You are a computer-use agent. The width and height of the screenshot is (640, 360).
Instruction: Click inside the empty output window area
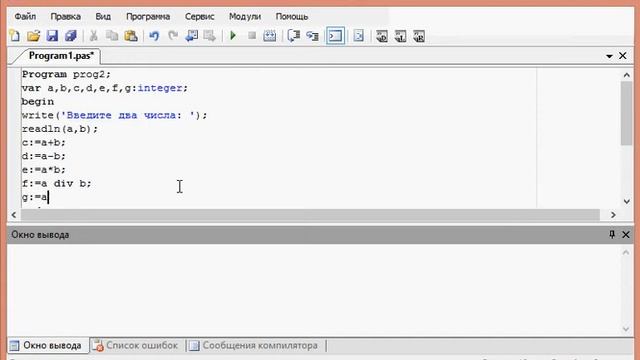[313, 290]
